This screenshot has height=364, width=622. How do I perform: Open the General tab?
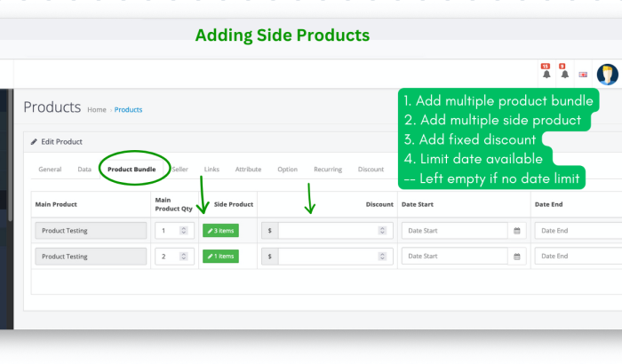50,170
